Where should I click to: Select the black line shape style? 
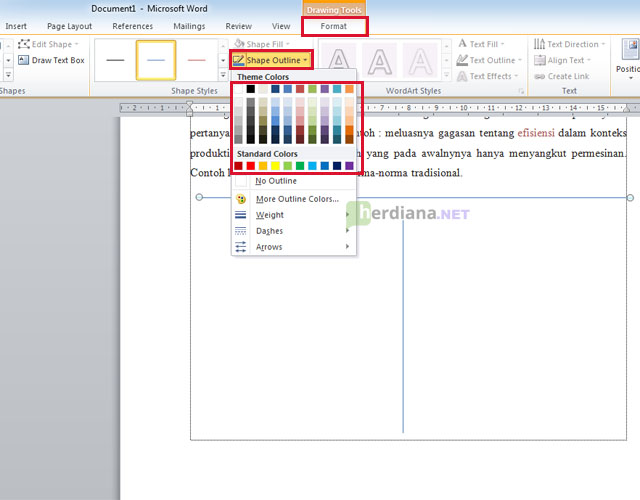[x=115, y=60]
